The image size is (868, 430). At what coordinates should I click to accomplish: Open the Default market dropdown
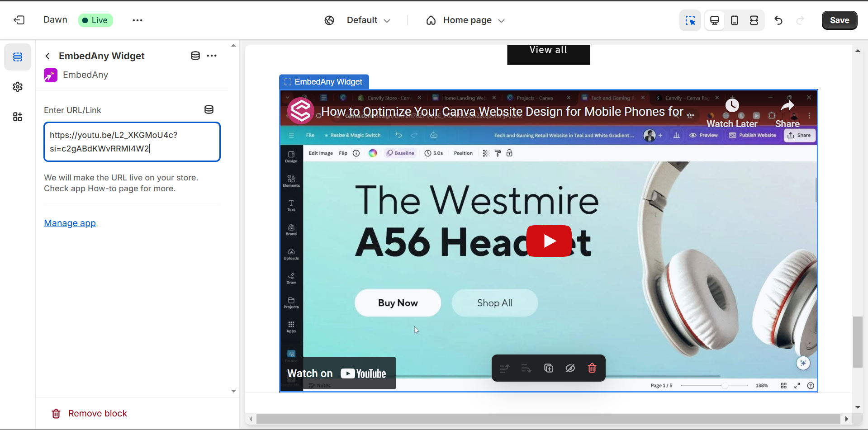(x=368, y=20)
